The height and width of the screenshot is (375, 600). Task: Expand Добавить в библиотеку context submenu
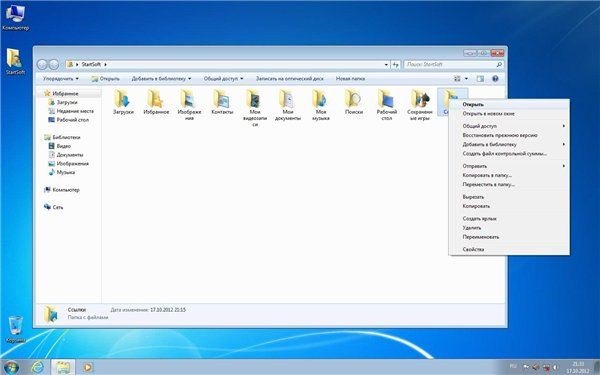coord(509,144)
